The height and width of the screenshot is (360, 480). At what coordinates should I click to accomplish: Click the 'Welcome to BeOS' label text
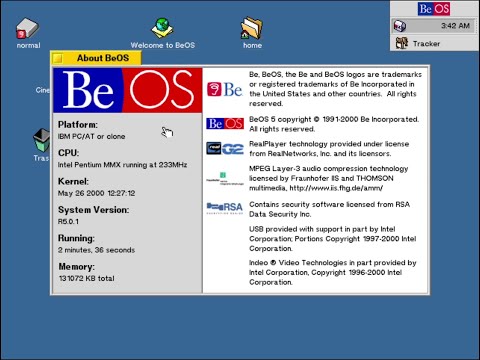[163, 45]
